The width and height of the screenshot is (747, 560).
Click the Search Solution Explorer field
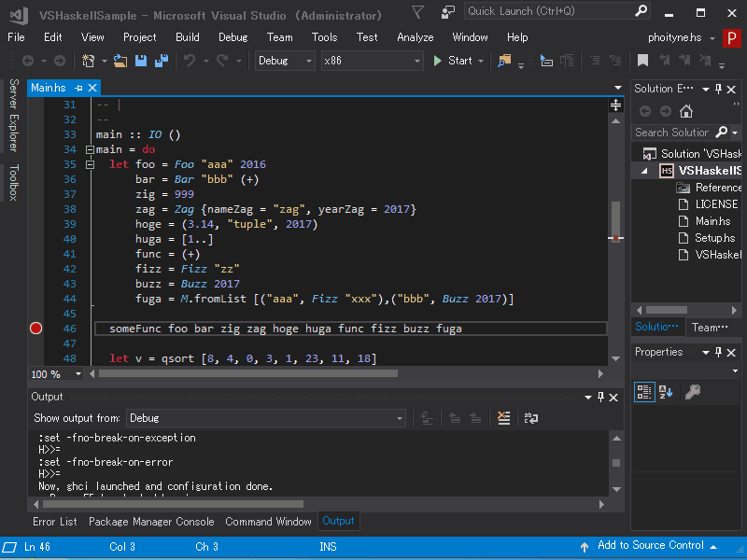pos(673,132)
